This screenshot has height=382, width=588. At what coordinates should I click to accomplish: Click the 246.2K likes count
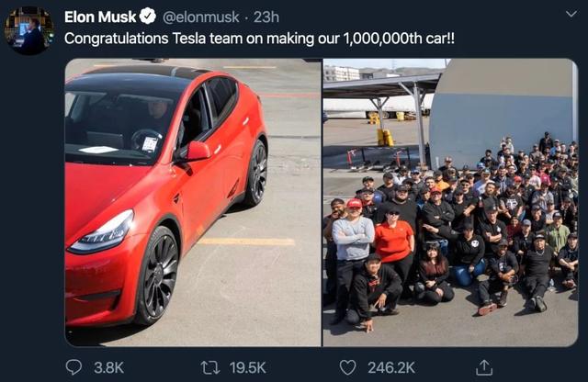pyautogui.click(x=391, y=367)
